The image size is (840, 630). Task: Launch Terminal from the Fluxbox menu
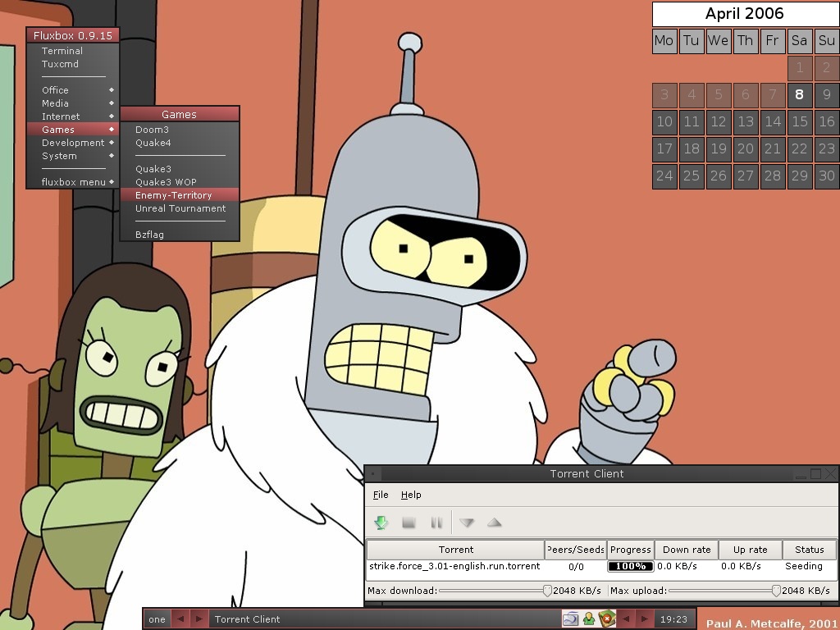(72, 51)
